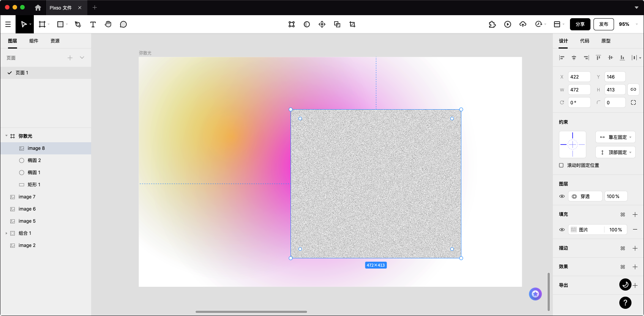Viewport: 644px width, 316px height.
Task: Open the 穿透 blend mode dropdown
Action: click(585, 197)
